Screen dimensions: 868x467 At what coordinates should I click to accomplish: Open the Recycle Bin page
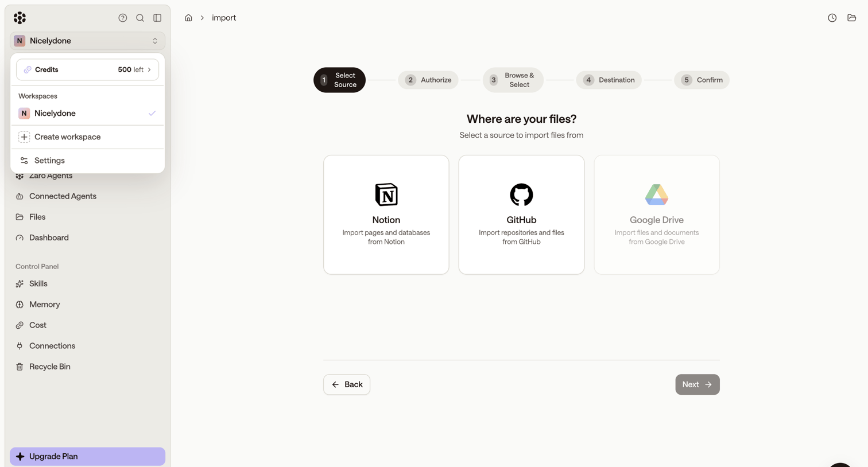[x=87, y=367]
